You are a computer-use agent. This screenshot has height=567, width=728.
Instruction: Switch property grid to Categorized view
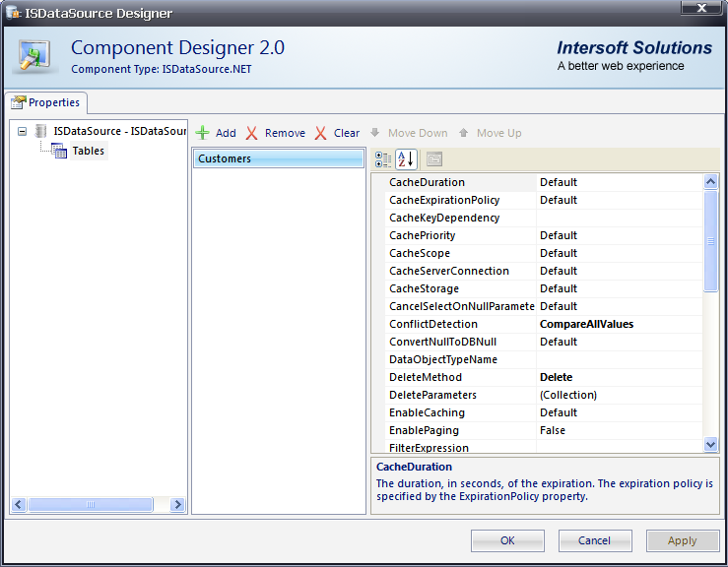click(383, 159)
